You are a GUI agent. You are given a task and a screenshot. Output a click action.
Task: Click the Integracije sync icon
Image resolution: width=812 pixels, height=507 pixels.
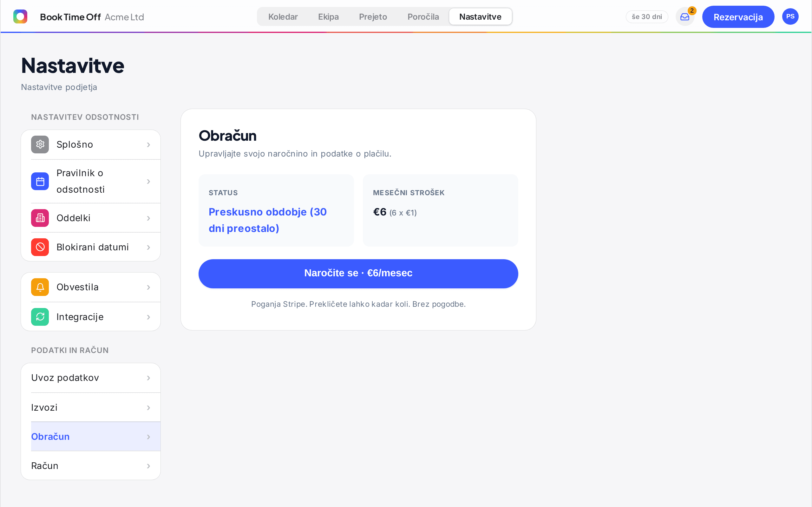40,317
